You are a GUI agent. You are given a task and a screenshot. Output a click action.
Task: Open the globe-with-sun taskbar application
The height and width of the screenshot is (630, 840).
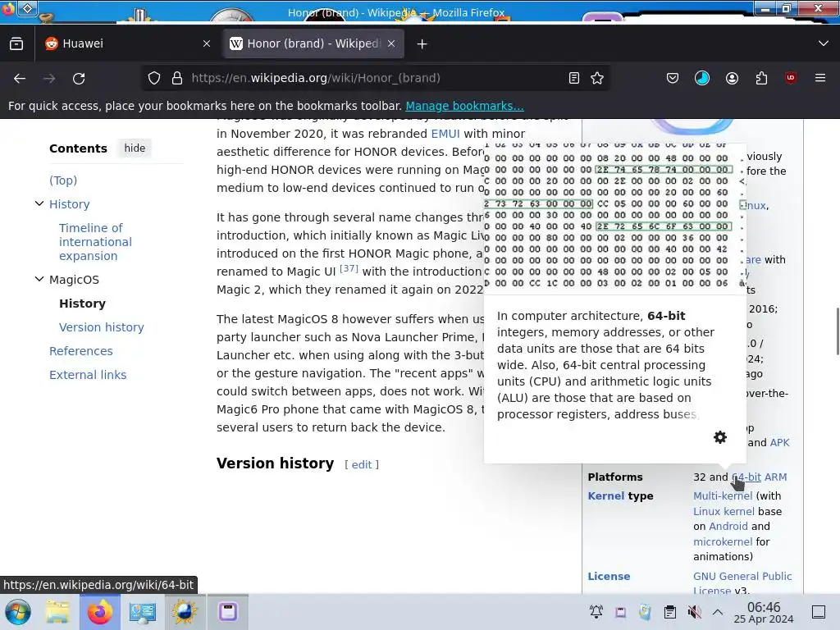[185, 612]
